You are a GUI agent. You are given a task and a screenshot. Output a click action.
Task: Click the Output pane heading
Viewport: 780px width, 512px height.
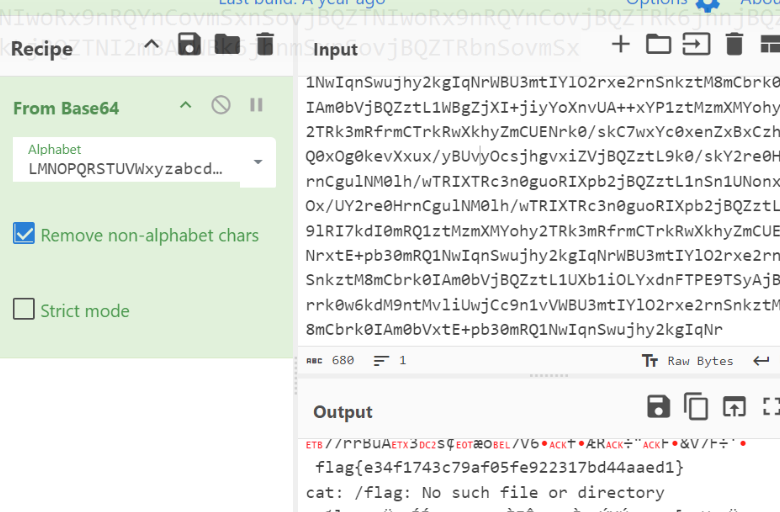[x=343, y=411]
